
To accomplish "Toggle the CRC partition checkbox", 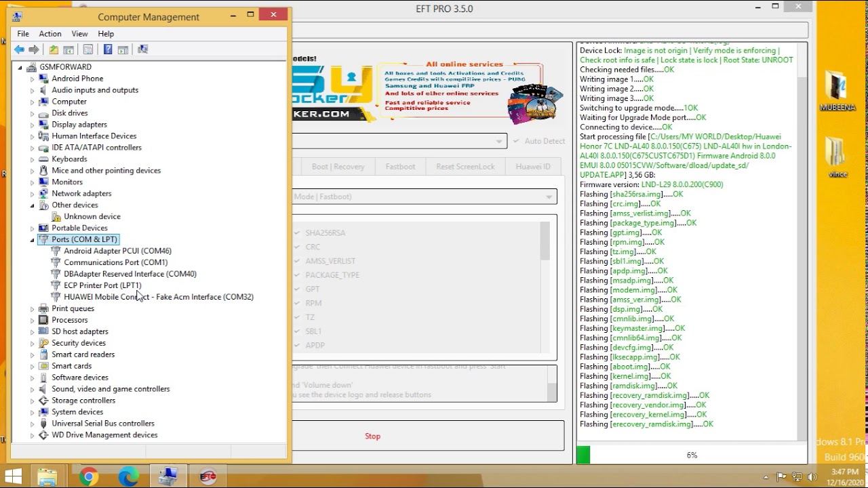I will (297, 247).
